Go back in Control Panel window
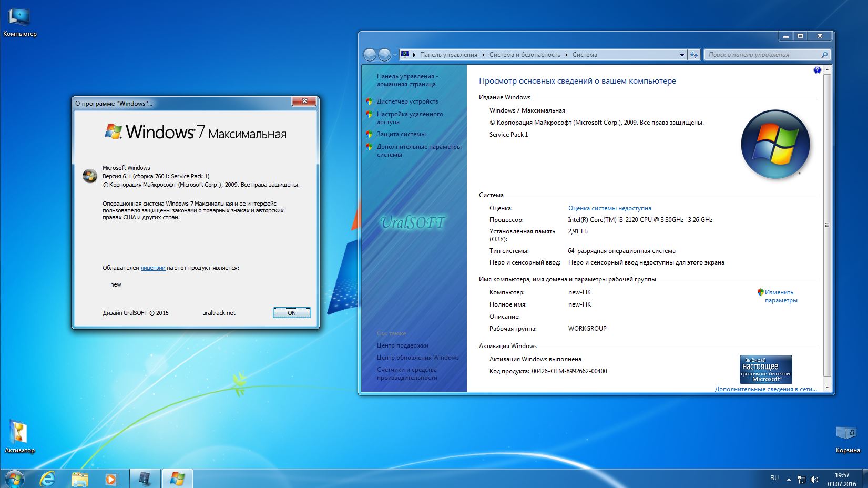 (370, 55)
